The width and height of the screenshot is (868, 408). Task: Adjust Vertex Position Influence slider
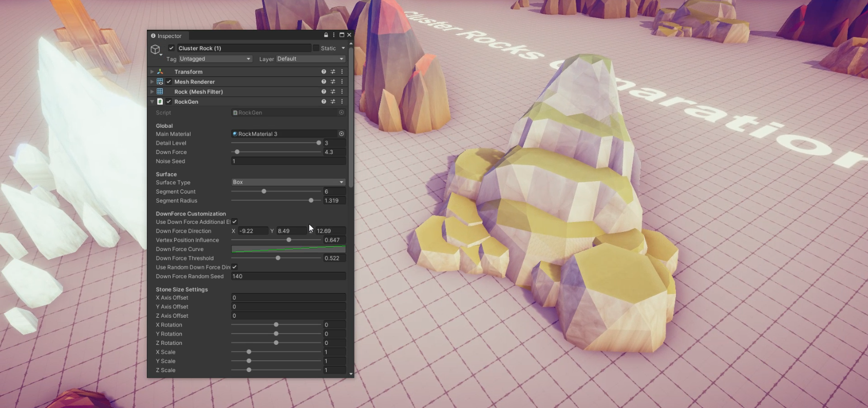tap(276, 240)
